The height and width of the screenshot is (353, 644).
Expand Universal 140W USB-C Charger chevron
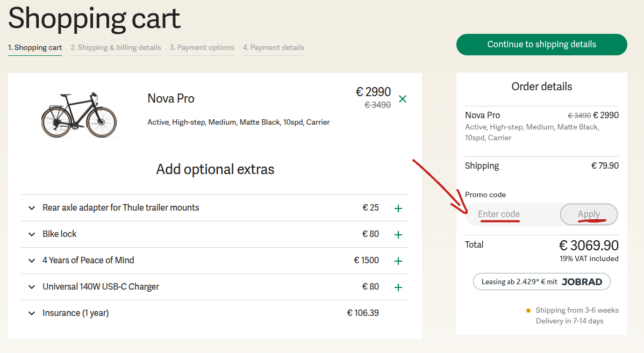pos(32,287)
